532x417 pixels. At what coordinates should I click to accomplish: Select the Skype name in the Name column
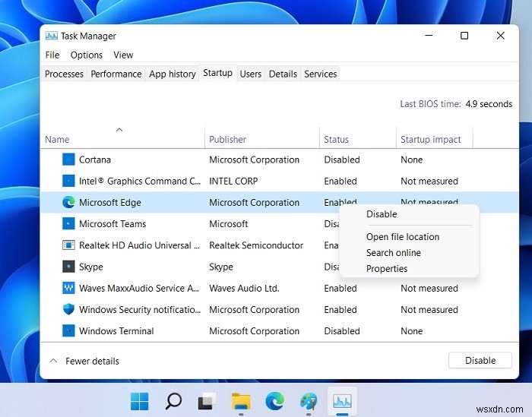(91, 267)
